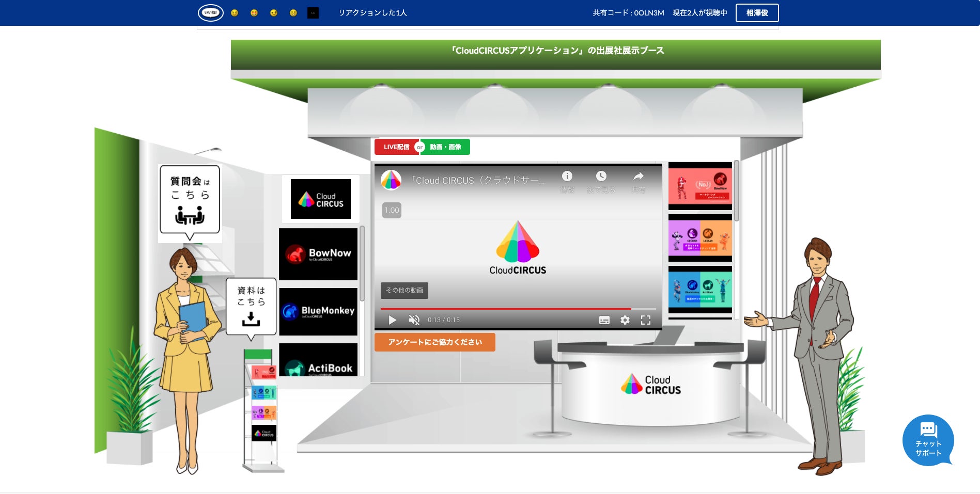Click the 共有 share arrow icon
The width and height of the screenshot is (980, 494).
click(639, 177)
